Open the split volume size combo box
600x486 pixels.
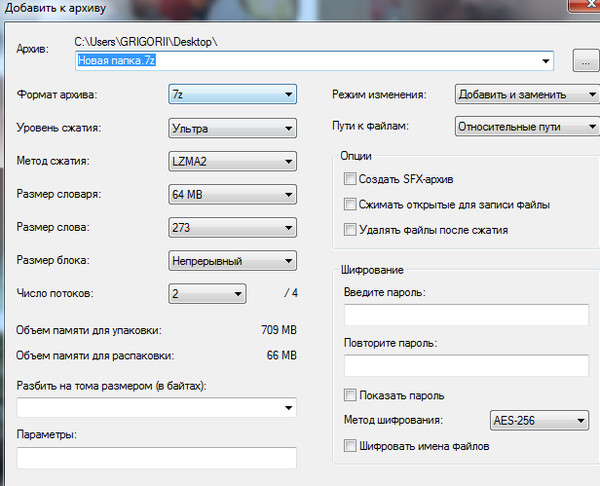pyautogui.click(x=157, y=408)
